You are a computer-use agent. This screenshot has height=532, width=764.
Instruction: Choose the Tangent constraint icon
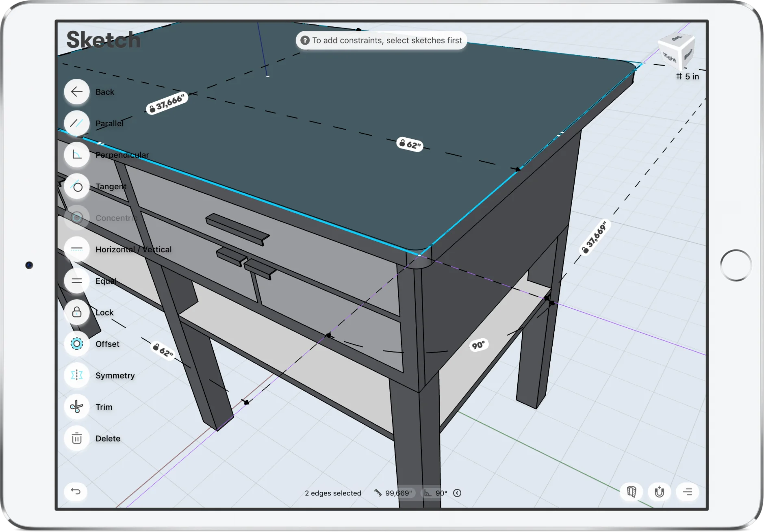[x=76, y=186]
